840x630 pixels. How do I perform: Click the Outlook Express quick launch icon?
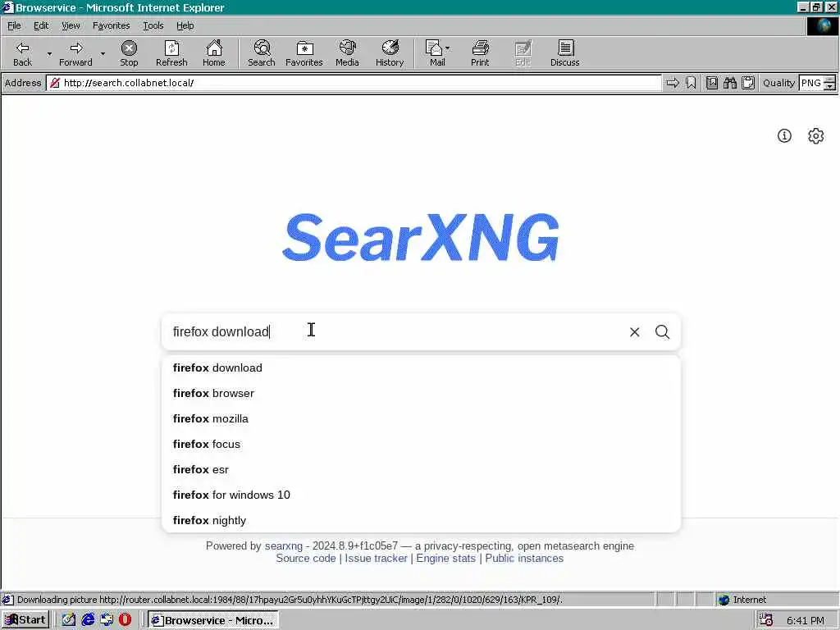coord(107,620)
